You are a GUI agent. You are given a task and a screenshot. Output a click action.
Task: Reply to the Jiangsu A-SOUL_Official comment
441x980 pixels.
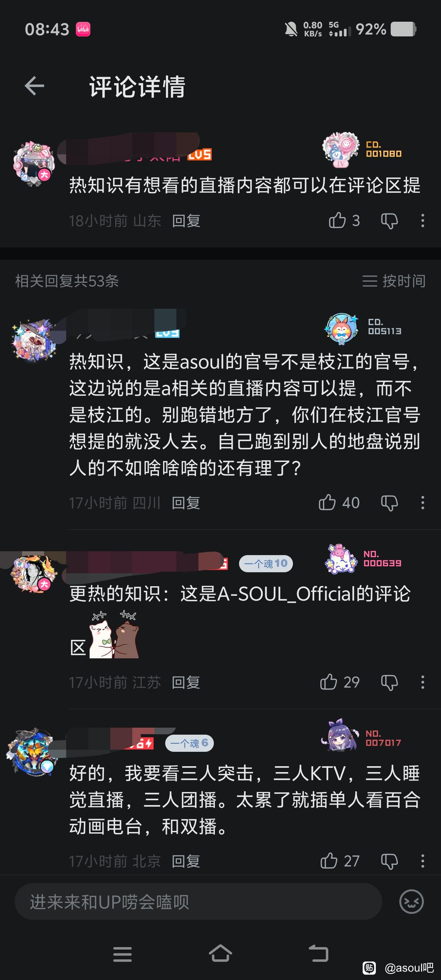tap(186, 682)
